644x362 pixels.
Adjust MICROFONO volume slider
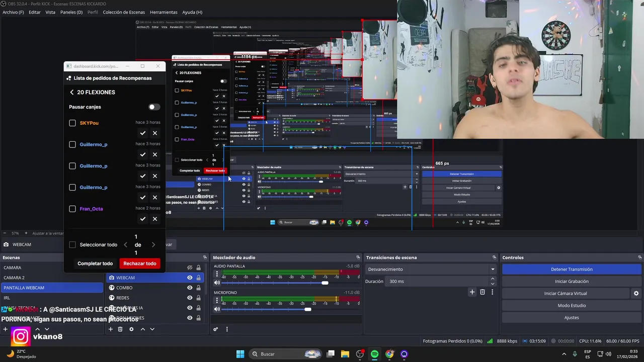[x=308, y=309]
